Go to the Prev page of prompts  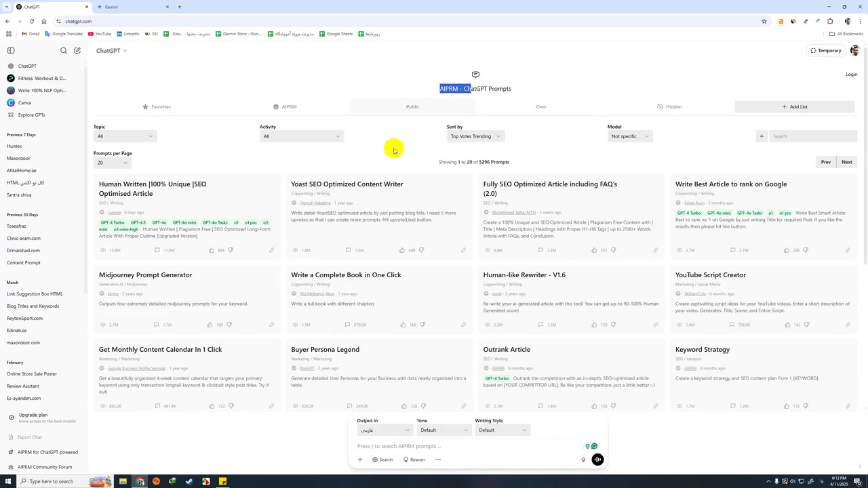826,162
